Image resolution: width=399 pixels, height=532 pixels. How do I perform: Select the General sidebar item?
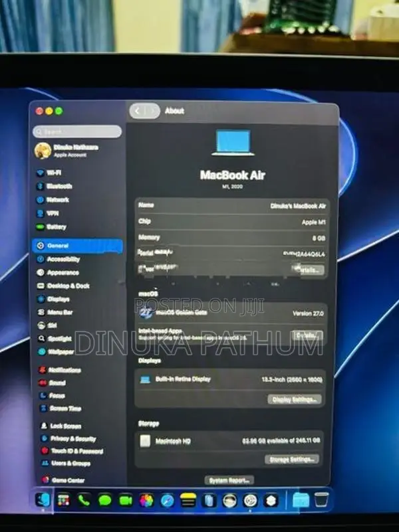click(77, 246)
